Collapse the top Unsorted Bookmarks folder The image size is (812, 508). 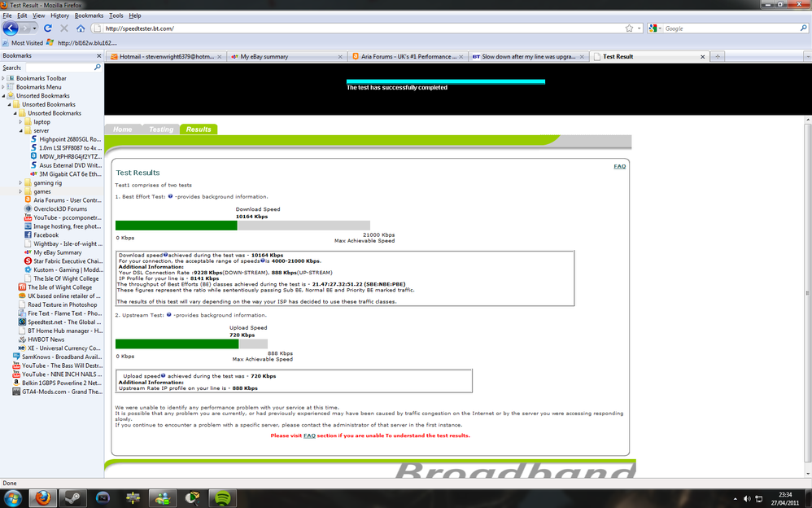click(3, 96)
